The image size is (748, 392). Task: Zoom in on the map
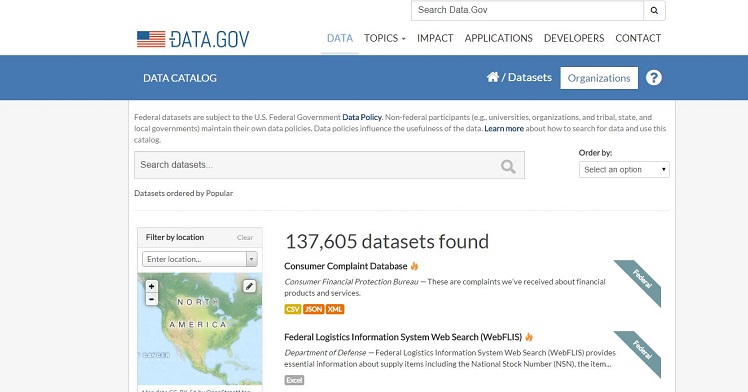[x=151, y=286]
